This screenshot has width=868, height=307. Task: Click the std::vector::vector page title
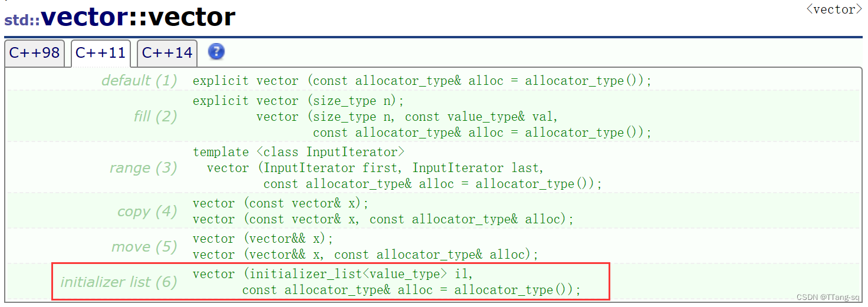[120, 17]
